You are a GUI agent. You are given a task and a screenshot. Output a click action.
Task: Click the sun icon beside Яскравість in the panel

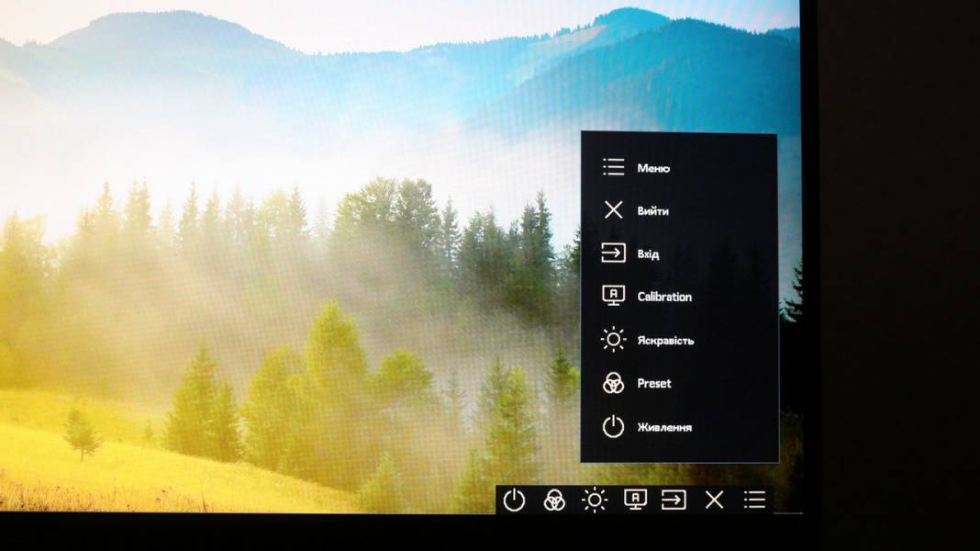pyautogui.click(x=613, y=340)
